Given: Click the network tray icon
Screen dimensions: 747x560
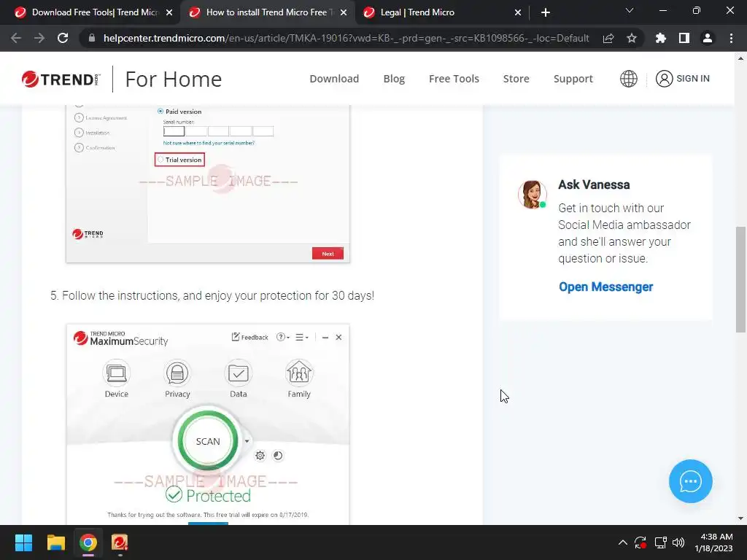Looking at the screenshot, I should point(660,542).
